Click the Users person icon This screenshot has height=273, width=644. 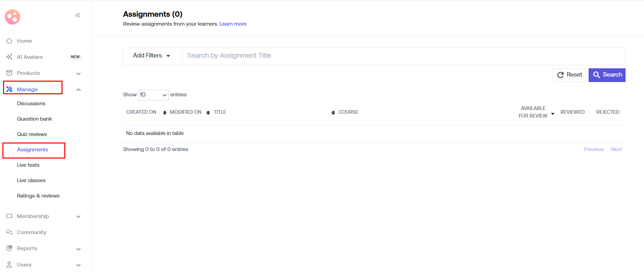pos(9,264)
